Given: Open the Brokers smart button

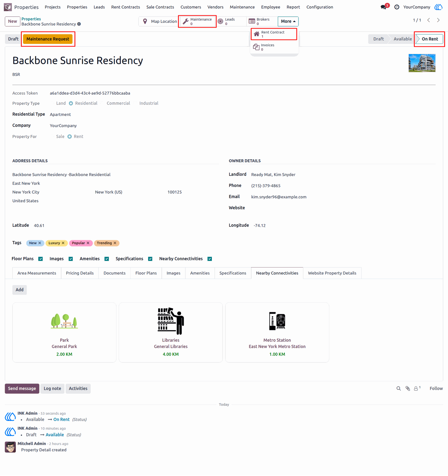Looking at the screenshot, I should point(262,21).
